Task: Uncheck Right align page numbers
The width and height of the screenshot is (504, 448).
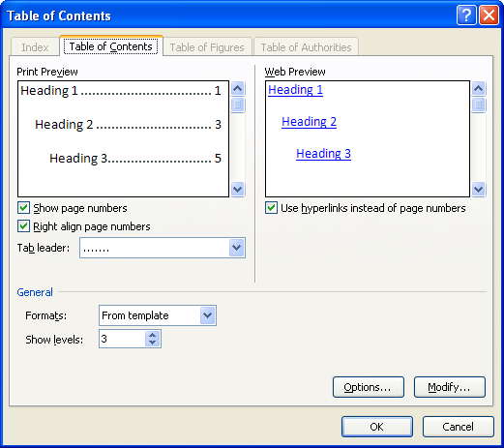Action: click(23, 226)
